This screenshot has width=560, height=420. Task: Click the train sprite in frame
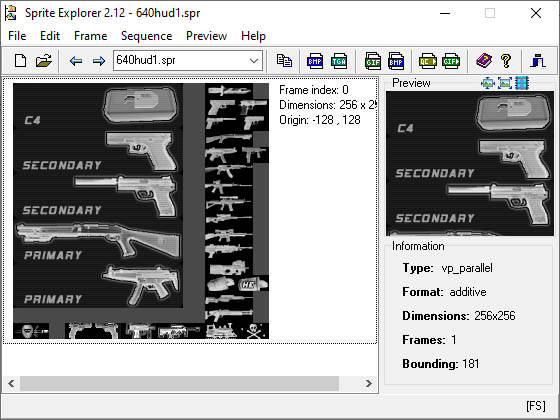tap(221, 331)
